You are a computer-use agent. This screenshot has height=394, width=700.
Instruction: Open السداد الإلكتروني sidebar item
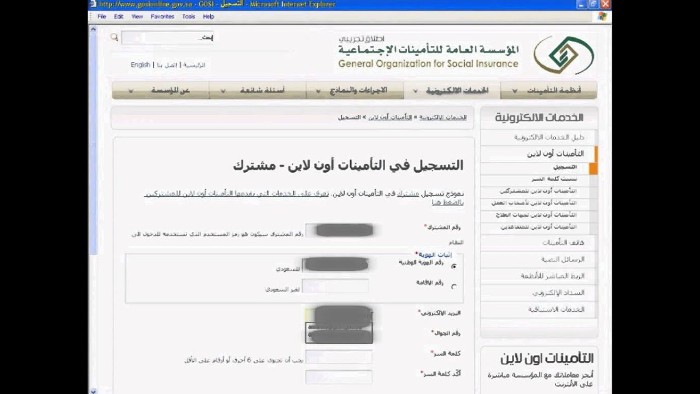[558, 293]
